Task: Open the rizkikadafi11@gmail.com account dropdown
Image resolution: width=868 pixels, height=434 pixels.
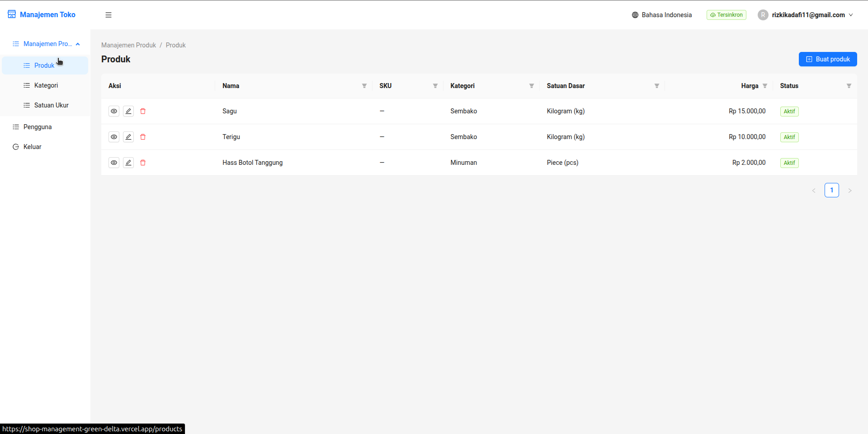Action: [806, 15]
